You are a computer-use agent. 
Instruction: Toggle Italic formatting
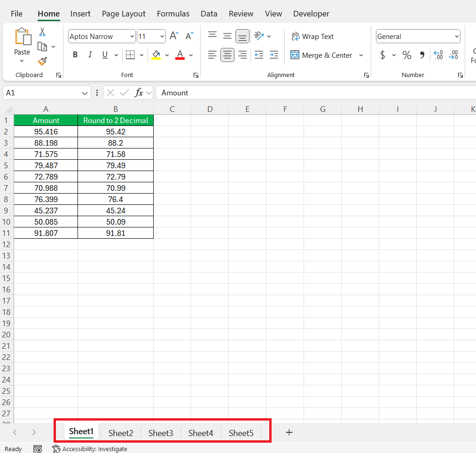(x=90, y=55)
